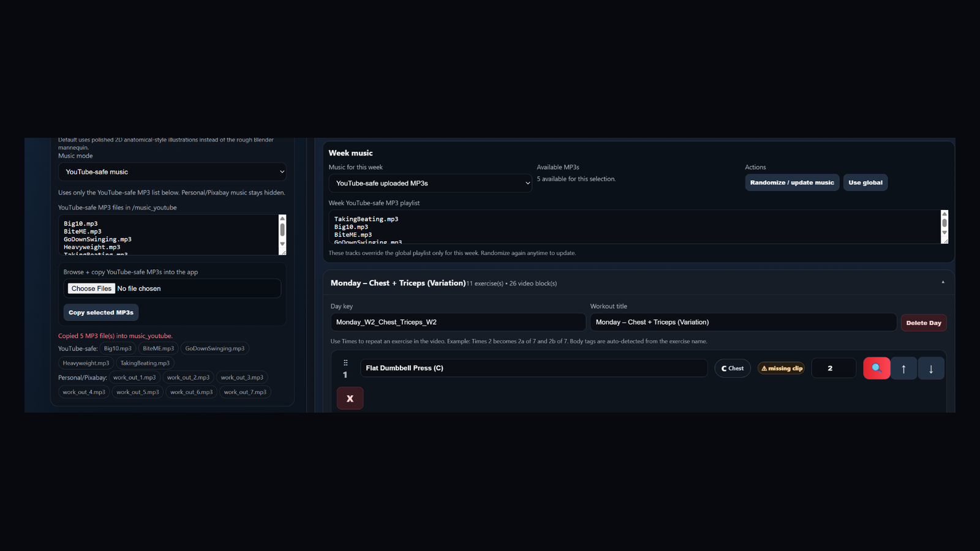The height and width of the screenshot is (551, 980).
Task: Click the missing clip warning badge
Action: tap(781, 368)
